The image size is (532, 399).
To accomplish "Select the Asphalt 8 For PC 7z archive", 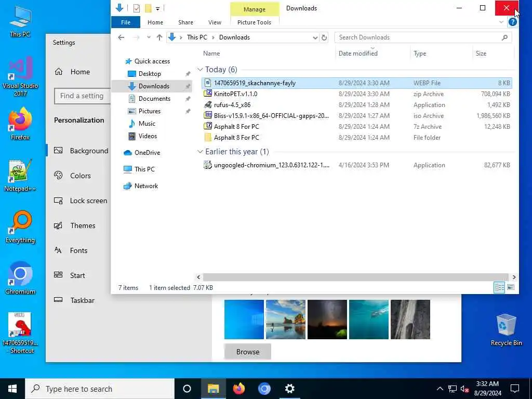I will click(x=357, y=127).
